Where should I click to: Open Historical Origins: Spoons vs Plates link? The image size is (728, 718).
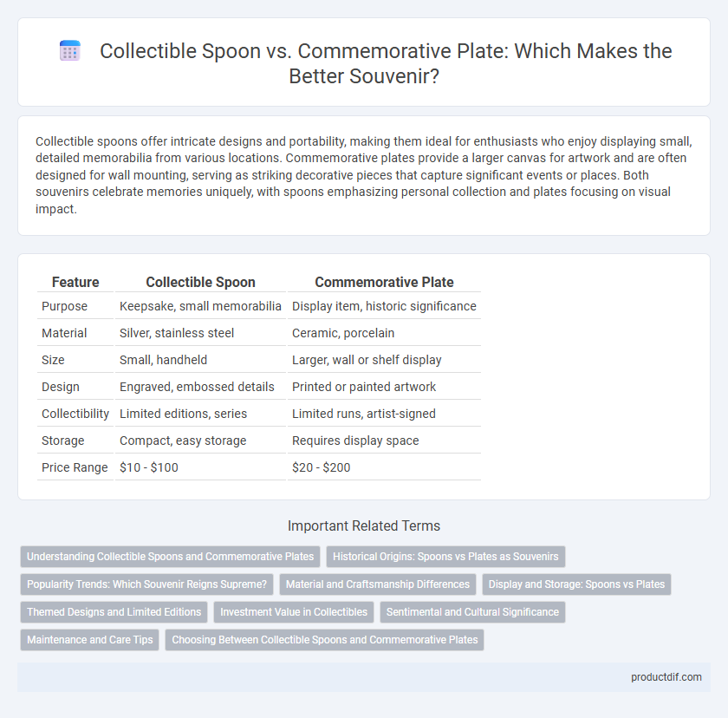pos(445,557)
